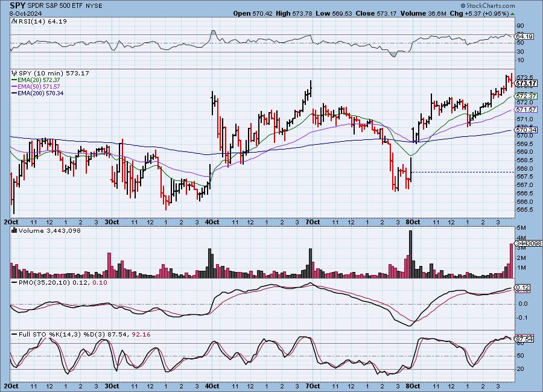Click the 64.19 RSI value tag
The image size is (543, 392).
[x=524, y=36]
